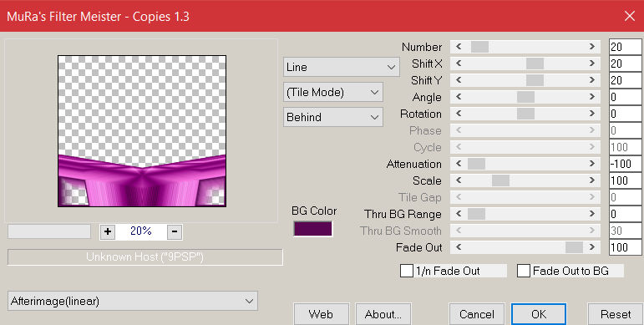
Task: Zoom in preview with plus button
Action: point(108,231)
